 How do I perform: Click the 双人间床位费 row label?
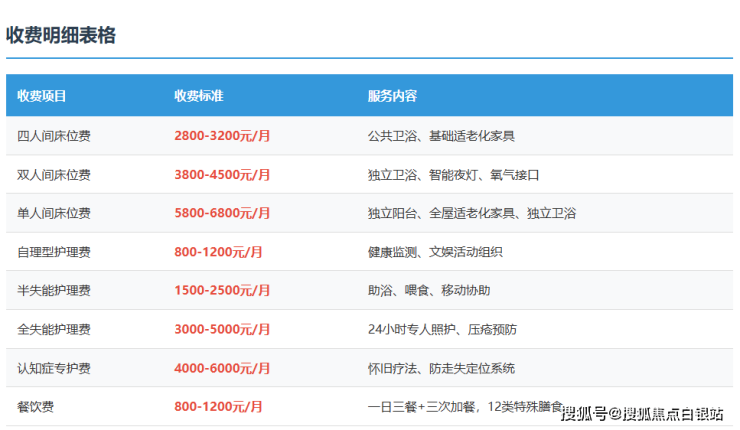(x=54, y=174)
